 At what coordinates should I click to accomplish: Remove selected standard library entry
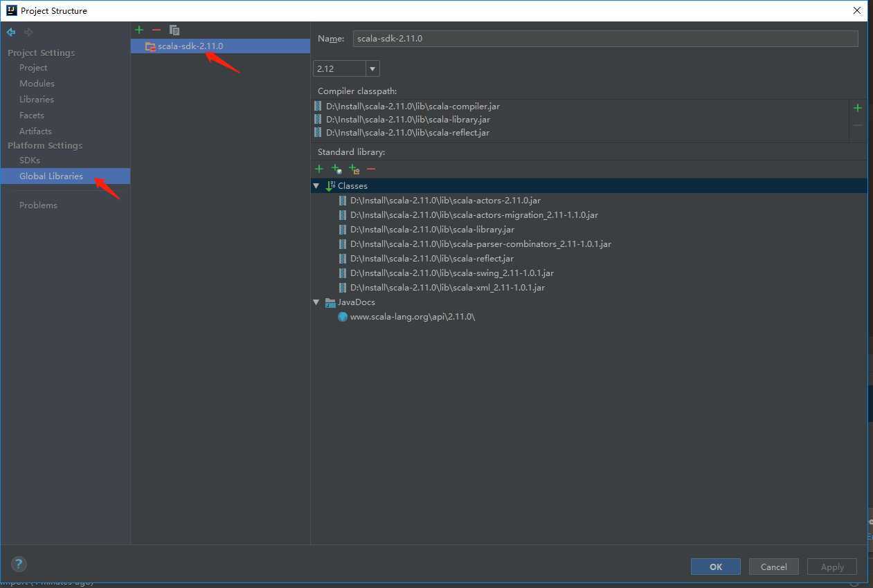[x=371, y=169]
